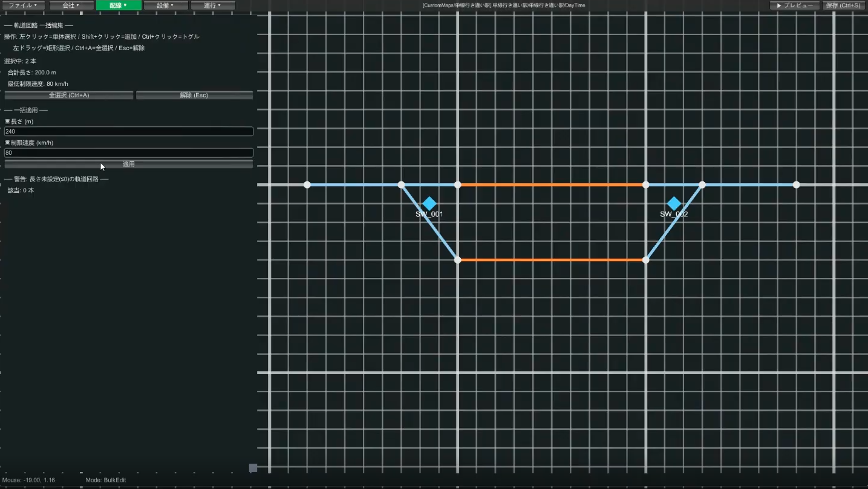Screen dimensions: 868x489
Task: Select the SW_002 switch diamond icon
Action: tap(674, 204)
